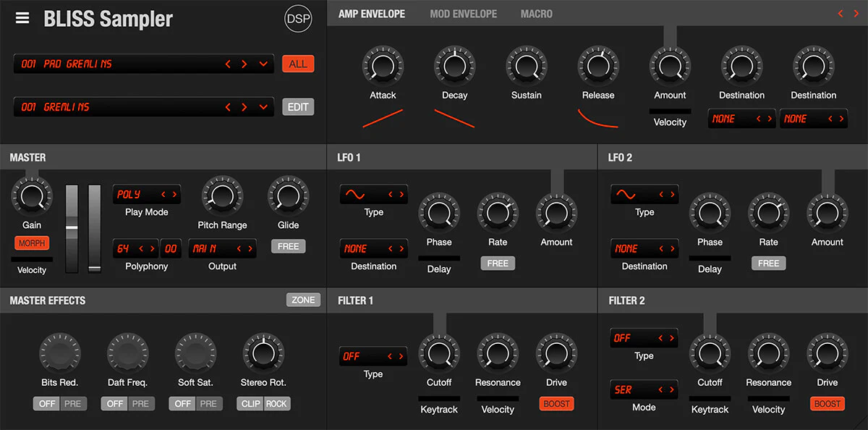Select next sample in GREMLINS row

point(244,107)
